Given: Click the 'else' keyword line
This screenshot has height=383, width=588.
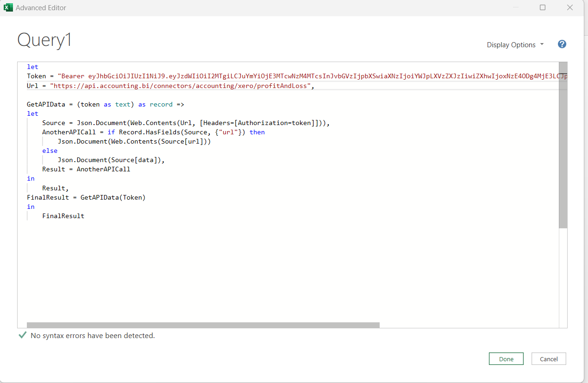Looking at the screenshot, I should click(x=50, y=151).
